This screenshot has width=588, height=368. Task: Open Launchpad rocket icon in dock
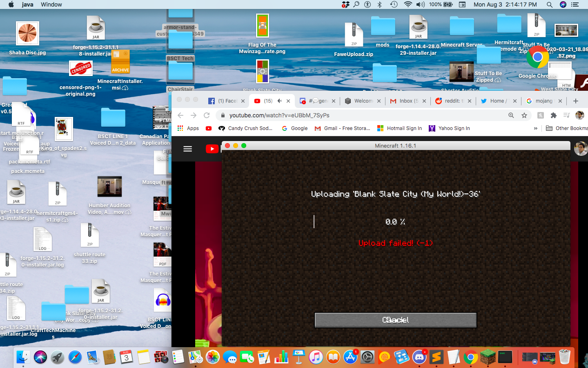click(x=58, y=357)
